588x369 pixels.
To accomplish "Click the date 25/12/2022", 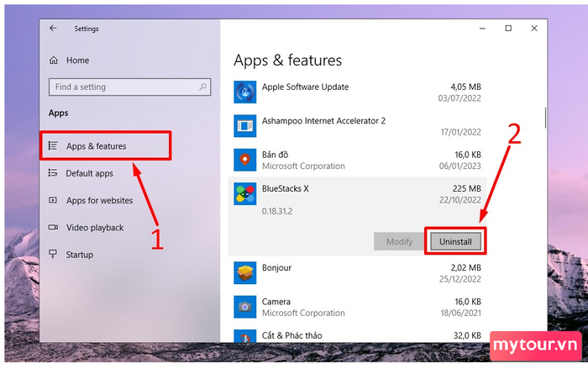I will (x=460, y=279).
